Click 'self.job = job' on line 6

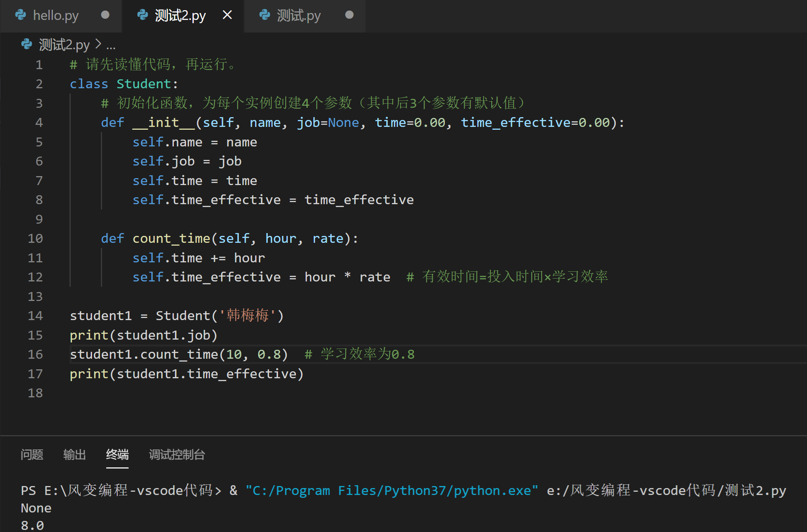pyautogui.click(x=187, y=161)
